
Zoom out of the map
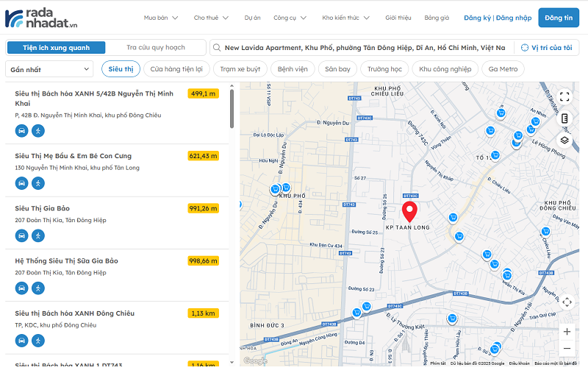[x=567, y=349]
